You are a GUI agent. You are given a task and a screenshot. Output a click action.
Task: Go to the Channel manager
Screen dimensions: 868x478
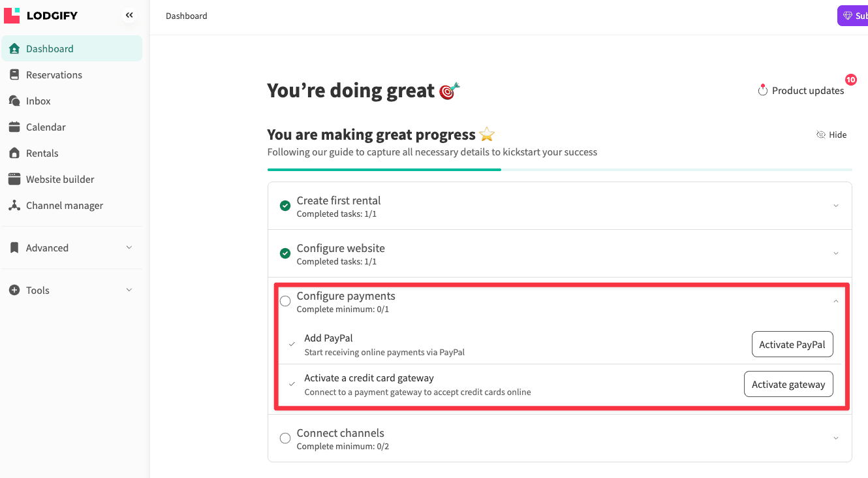(64, 205)
